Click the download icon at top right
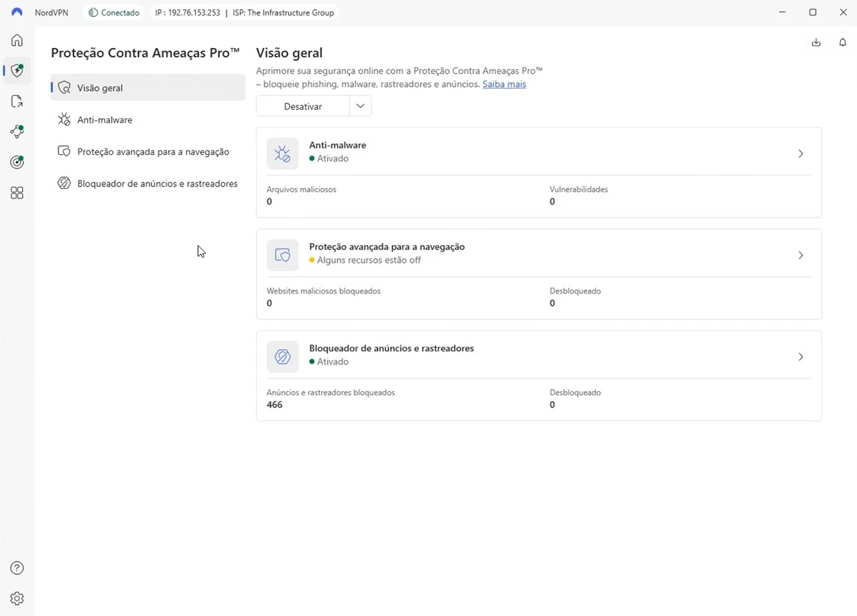The width and height of the screenshot is (857, 616). pos(816,42)
